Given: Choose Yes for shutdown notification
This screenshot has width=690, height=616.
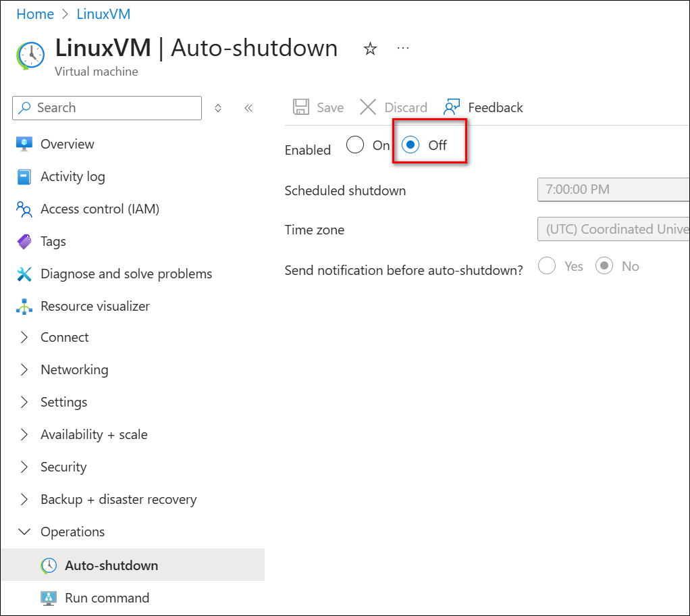Looking at the screenshot, I should click(547, 265).
